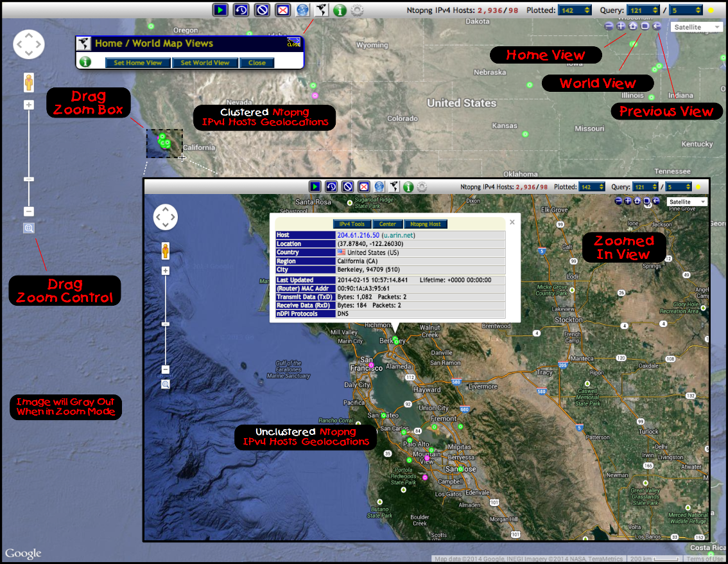This screenshot has width=728, height=564.
Task: Click the red X clear icon in main toolbar
Action: pyautogui.click(x=282, y=10)
